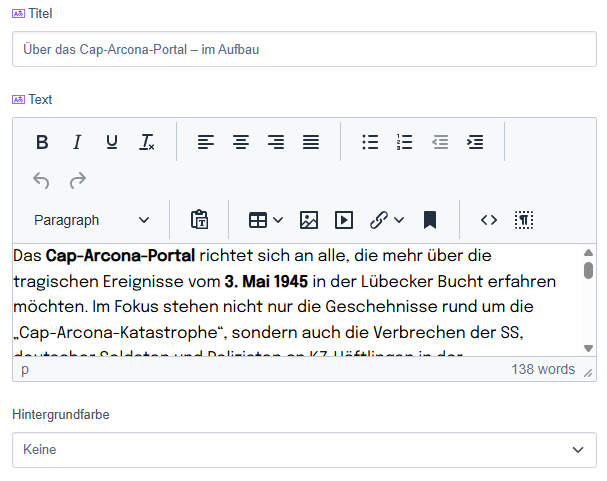Toggle italic text formatting
The height and width of the screenshot is (481, 607).
(x=76, y=142)
